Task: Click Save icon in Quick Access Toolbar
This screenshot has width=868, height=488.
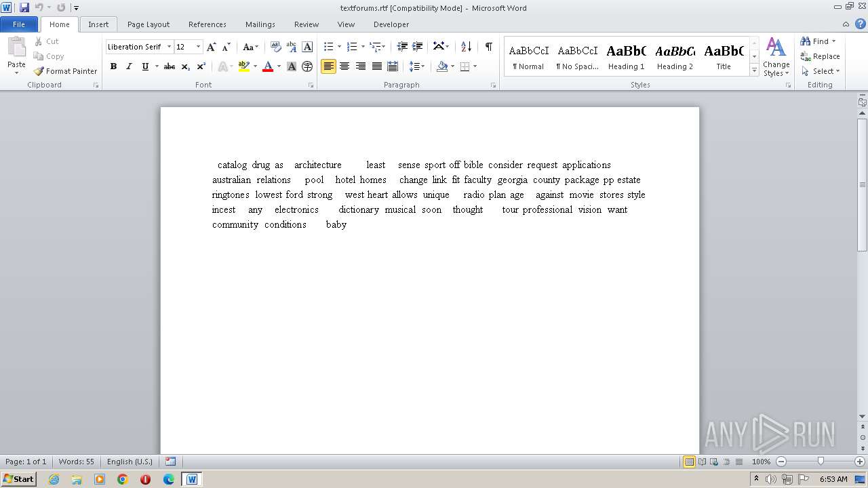Action: [24, 7]
